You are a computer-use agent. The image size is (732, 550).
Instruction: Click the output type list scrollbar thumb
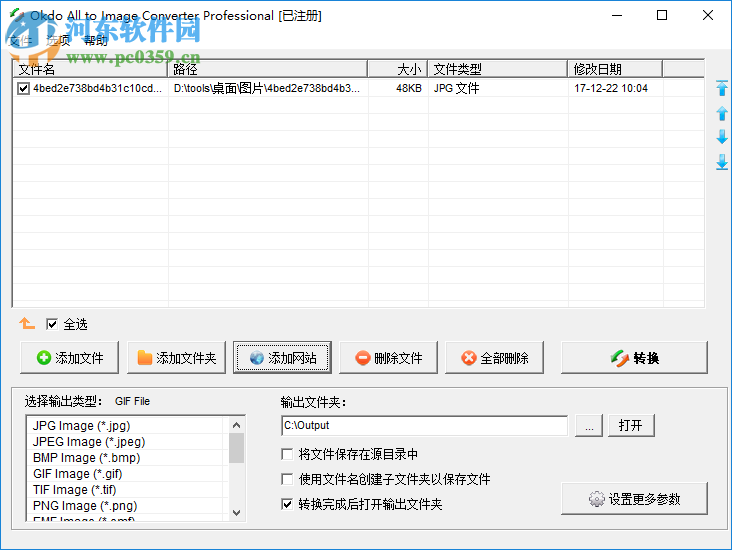pyautogui.click(x=237, y=448)
